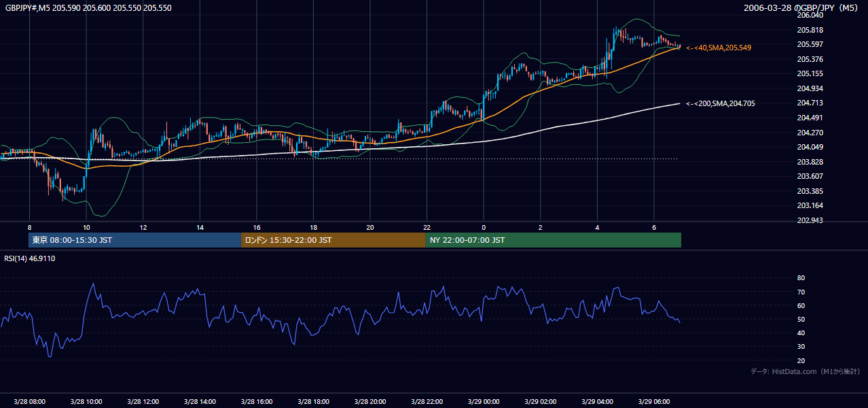Click the 203.385 price axis label
The height and width of the screenshot is (408, 868).
click(811, 191)
